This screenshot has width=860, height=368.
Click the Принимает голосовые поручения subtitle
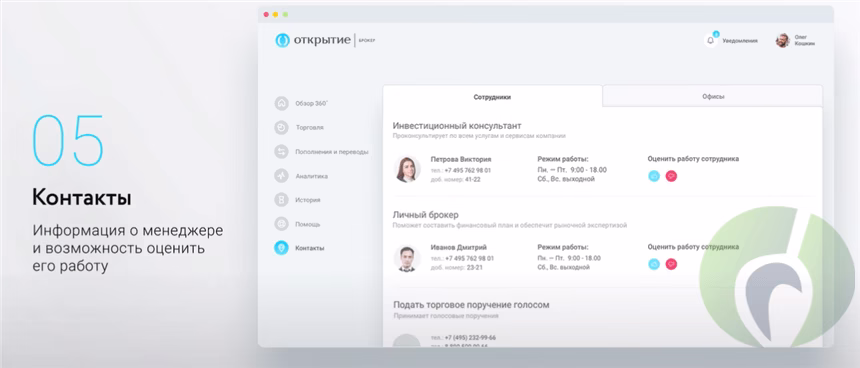click(446, 316)
